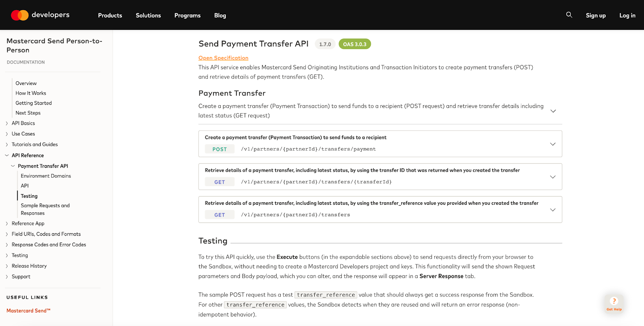
Task: Collapse the Payment Transfer section chevron
Action: [x=553, y=111]
